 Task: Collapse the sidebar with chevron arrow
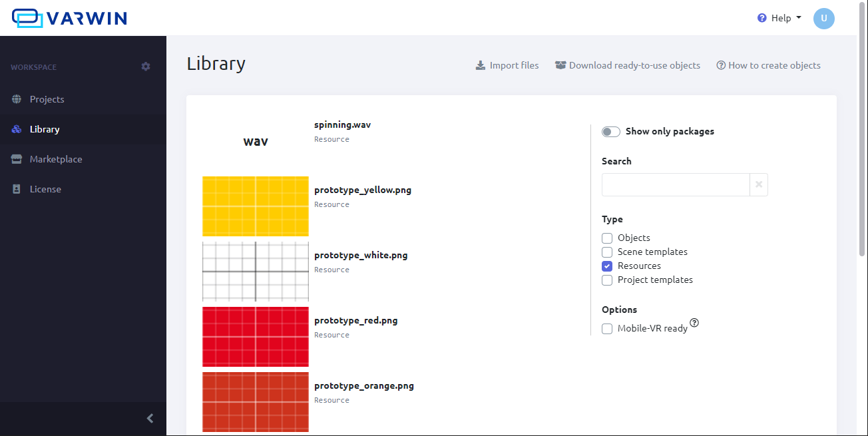150,418
